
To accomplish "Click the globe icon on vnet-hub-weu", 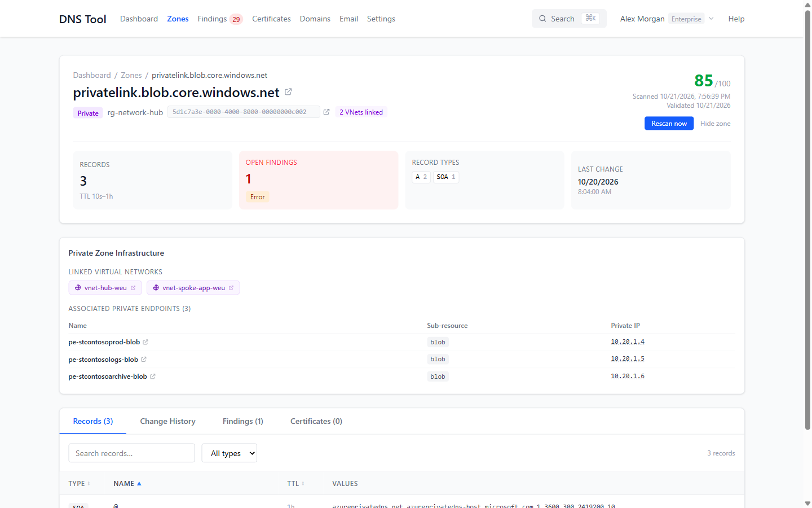I will (78, 288).
